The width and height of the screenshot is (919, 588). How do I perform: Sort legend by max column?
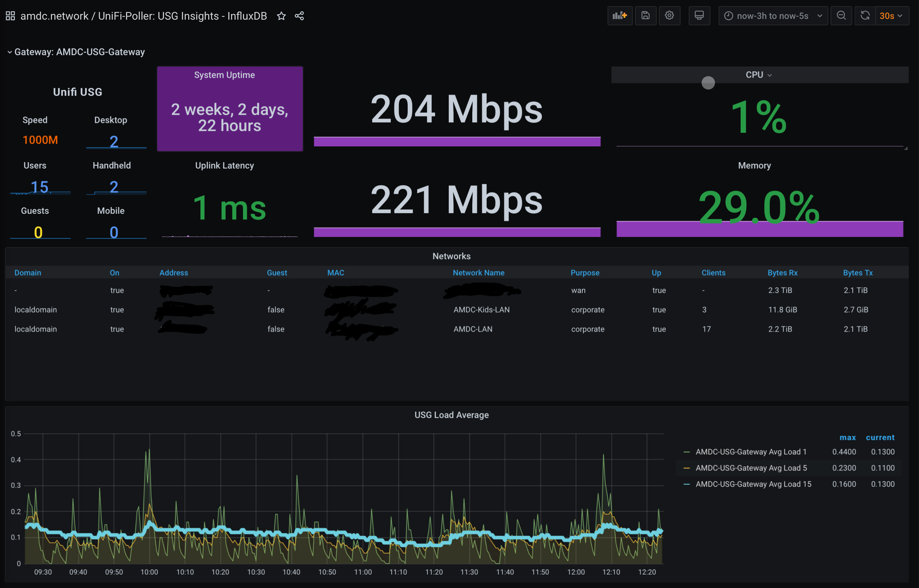pyautogui.click(x=848, y=437)
